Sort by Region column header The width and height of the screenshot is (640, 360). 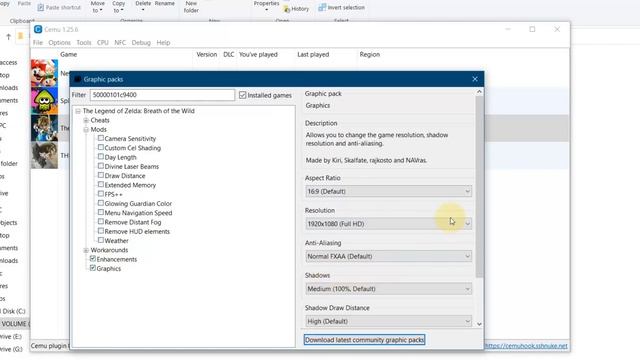click(x=370, y=54)
